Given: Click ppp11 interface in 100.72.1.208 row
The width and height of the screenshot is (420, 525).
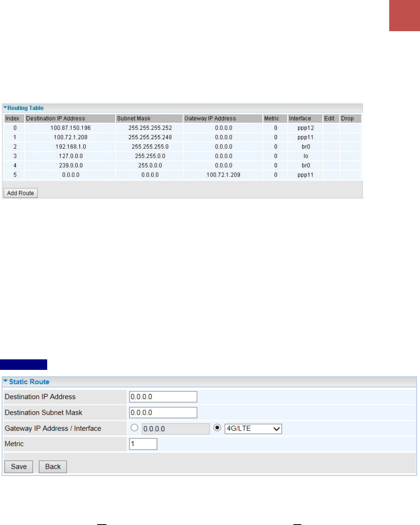Looking at the screenshot, I should (305, 137).
